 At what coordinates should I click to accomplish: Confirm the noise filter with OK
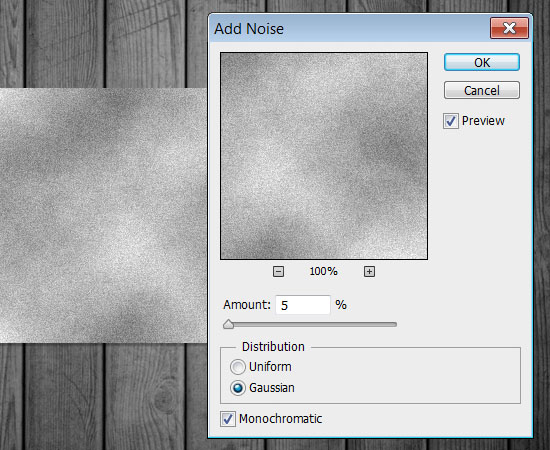[x=482, y=62]
